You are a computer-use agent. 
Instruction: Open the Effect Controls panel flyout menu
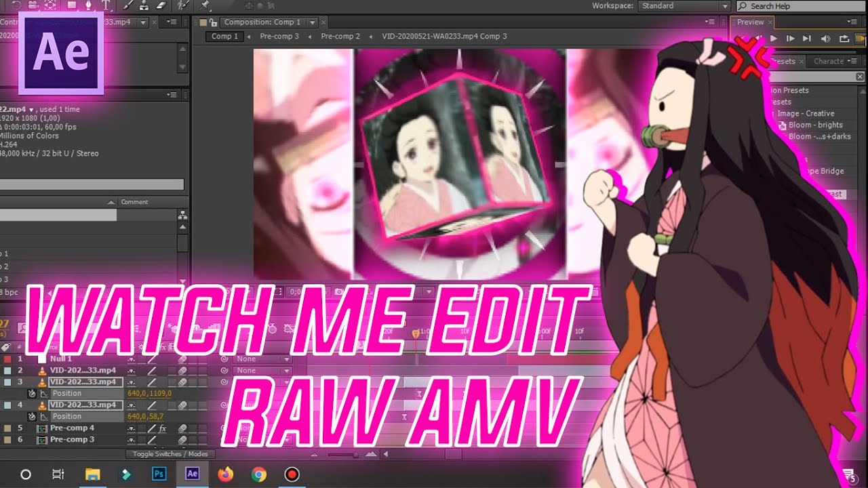(172, 22)
